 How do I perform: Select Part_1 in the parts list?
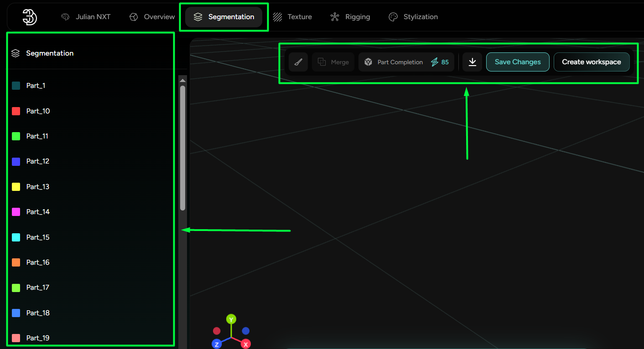coord(36,86)
